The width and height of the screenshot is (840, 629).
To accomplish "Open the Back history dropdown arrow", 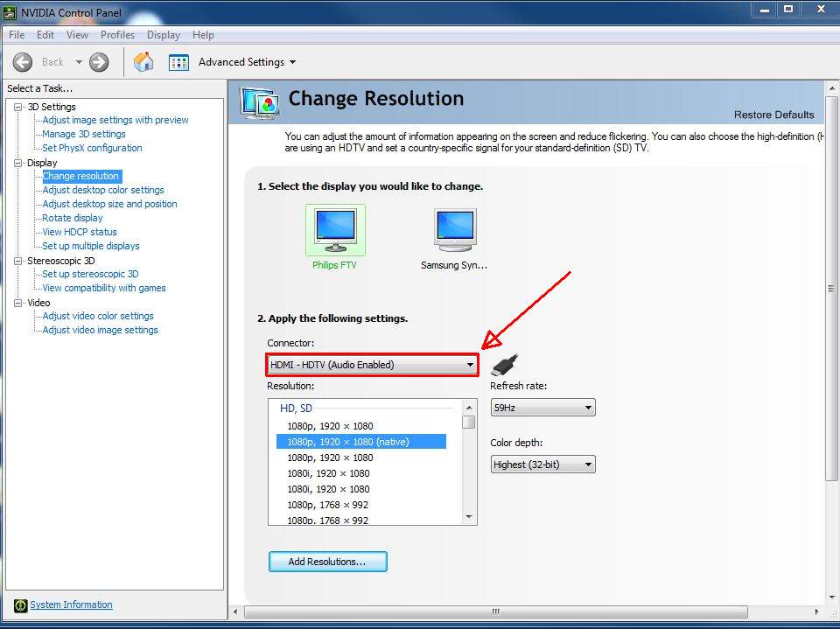I will (x=79, y=62).
